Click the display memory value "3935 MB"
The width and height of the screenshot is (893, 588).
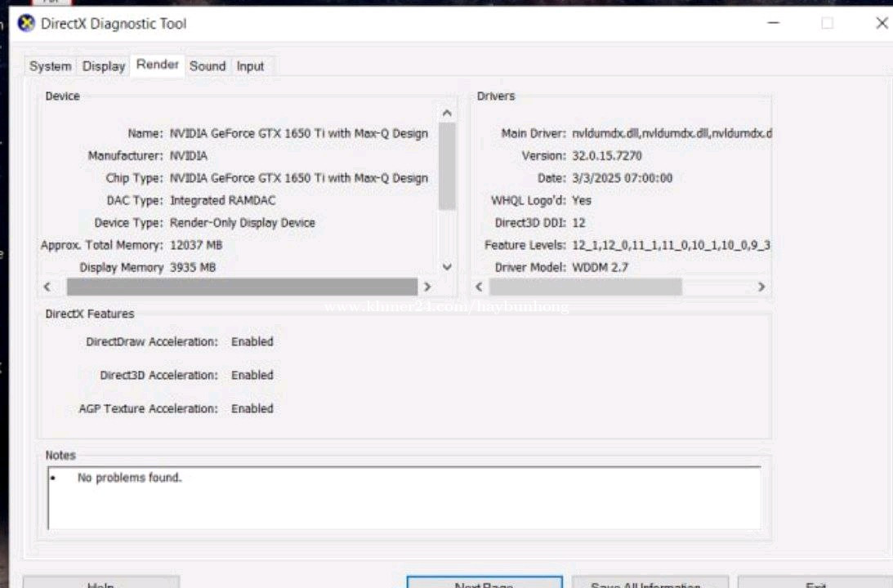pos(193,268)
